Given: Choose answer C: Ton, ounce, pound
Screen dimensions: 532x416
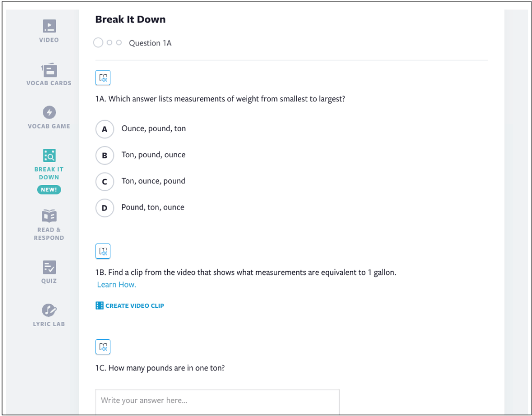Looking at the screenshot, I should [x=105, y=181].
